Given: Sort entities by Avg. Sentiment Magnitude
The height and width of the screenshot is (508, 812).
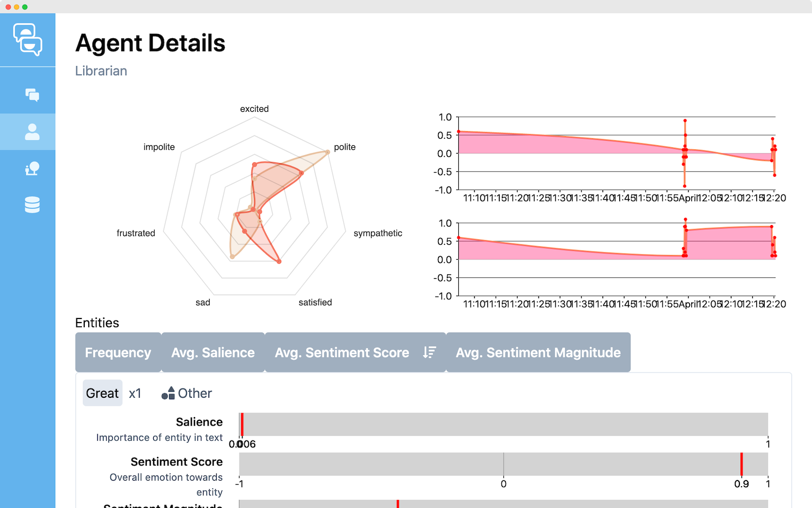Looking at the screenshot, I should click(538, 353).
